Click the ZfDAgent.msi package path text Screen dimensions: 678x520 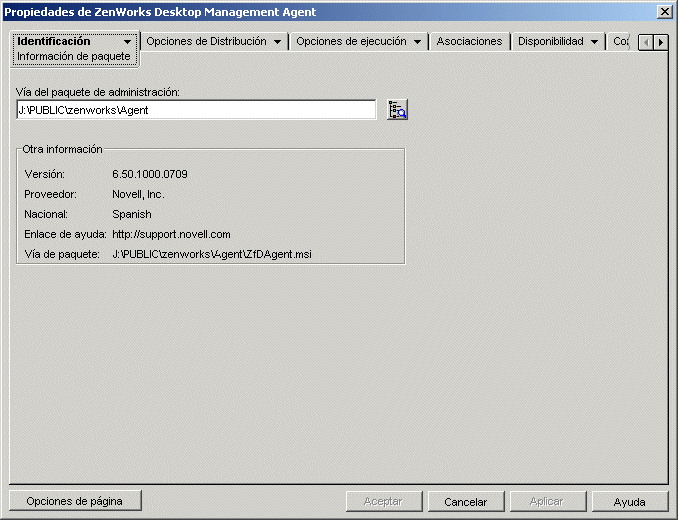coord(212,254)
